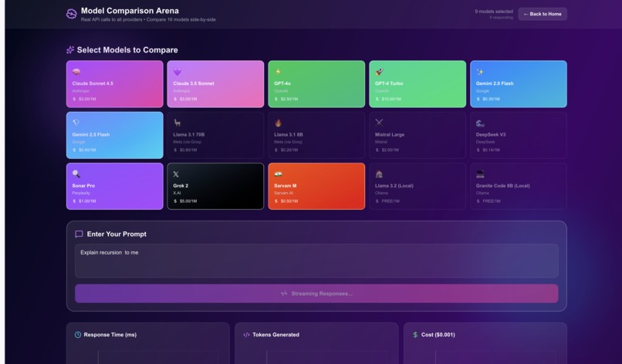Select the Sonar Pro model card
This screenshot has height=364, width=622.
click(x=115, y=187)
